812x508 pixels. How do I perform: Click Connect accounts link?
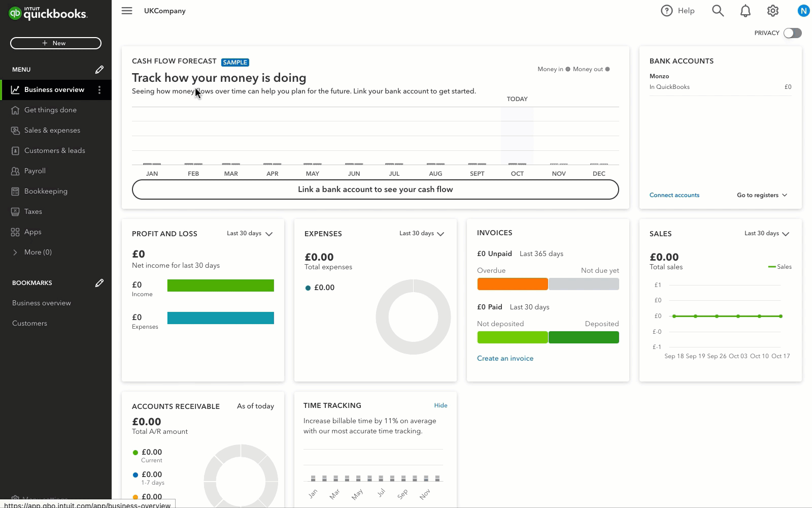pyautogui.click(x=674, y=195)
